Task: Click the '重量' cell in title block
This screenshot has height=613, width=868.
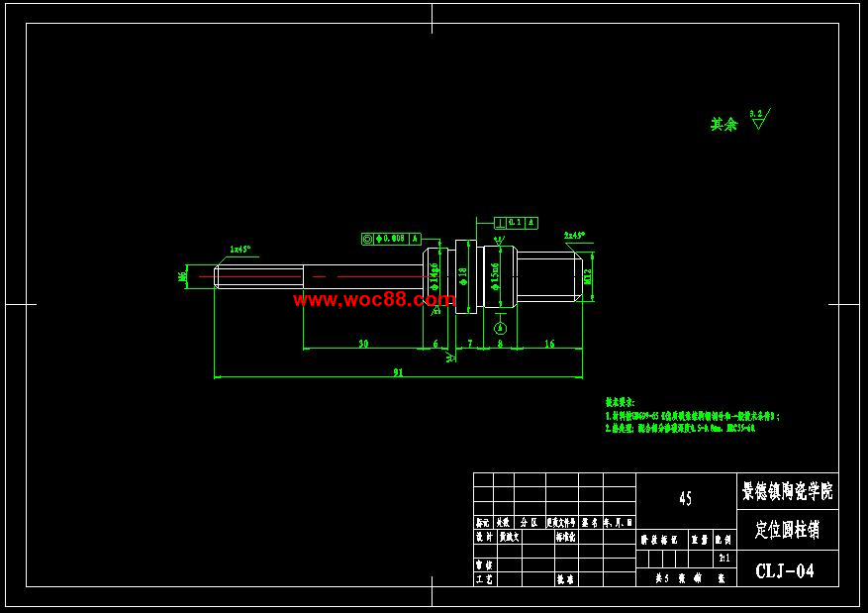Action: [700, 540]
